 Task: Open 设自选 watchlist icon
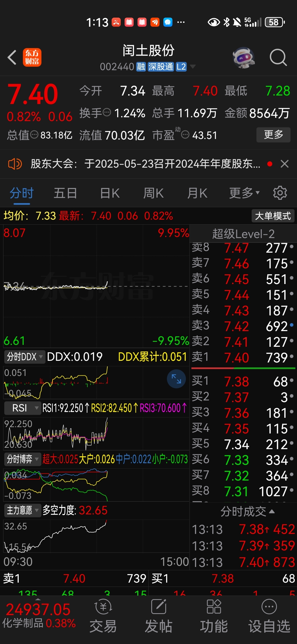coord(269,616)
